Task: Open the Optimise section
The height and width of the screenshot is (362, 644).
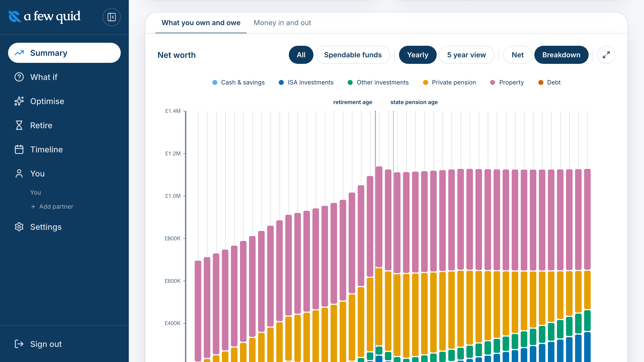Action: pos(64,101)
